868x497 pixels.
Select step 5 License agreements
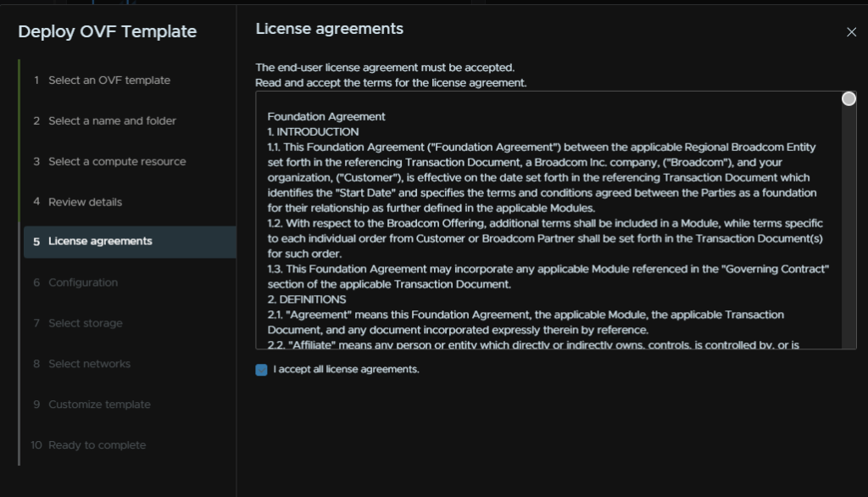pos(130,242)
